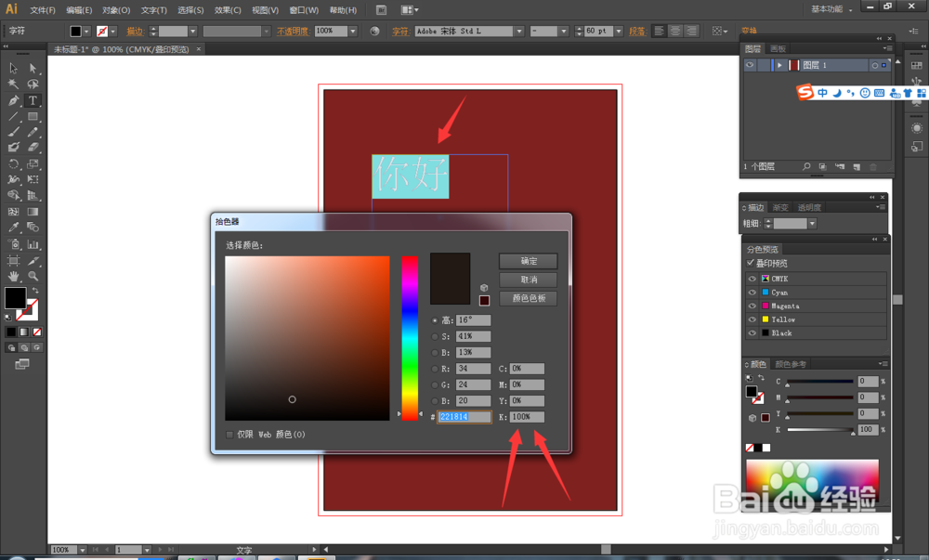Select the Selection tool arrow
This screenshot has width=929, height=560.
(13, 68)
